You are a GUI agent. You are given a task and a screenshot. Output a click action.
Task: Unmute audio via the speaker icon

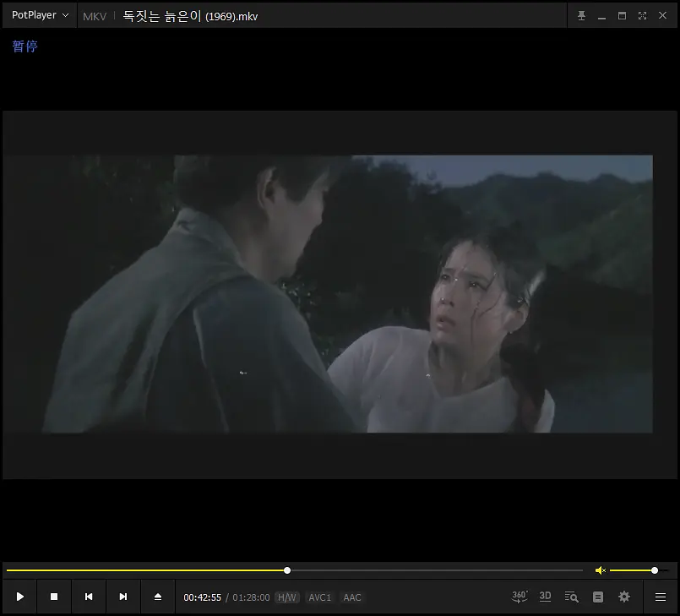click(x=601, y=570)
